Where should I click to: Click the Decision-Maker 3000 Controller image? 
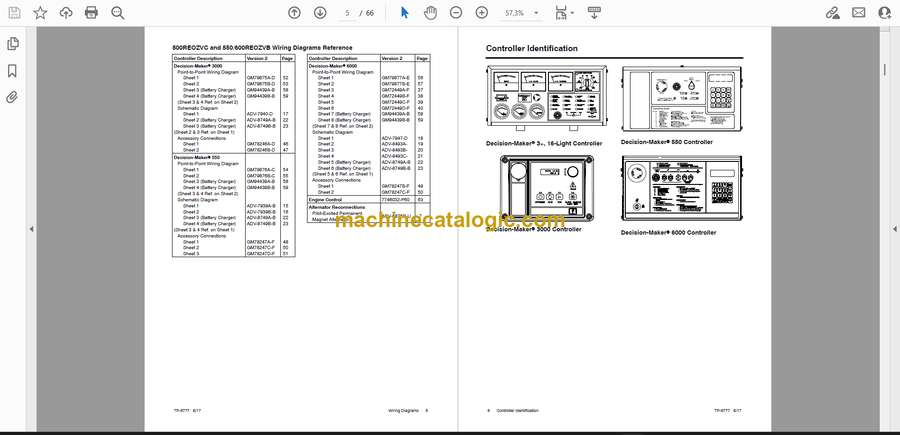547,188
